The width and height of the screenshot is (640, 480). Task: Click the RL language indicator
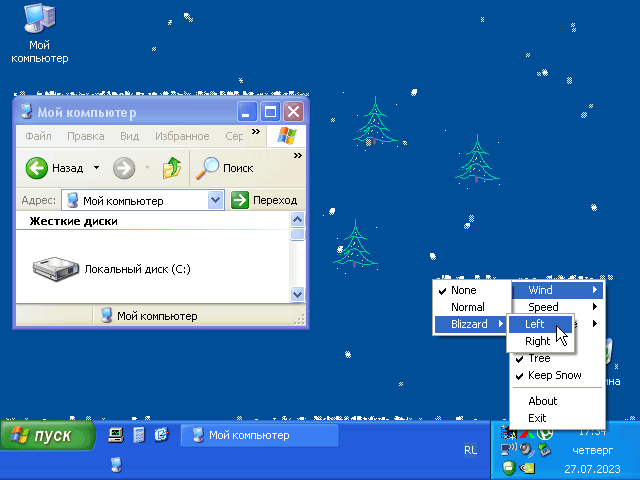pyautogui.click(x=470, y=450)
